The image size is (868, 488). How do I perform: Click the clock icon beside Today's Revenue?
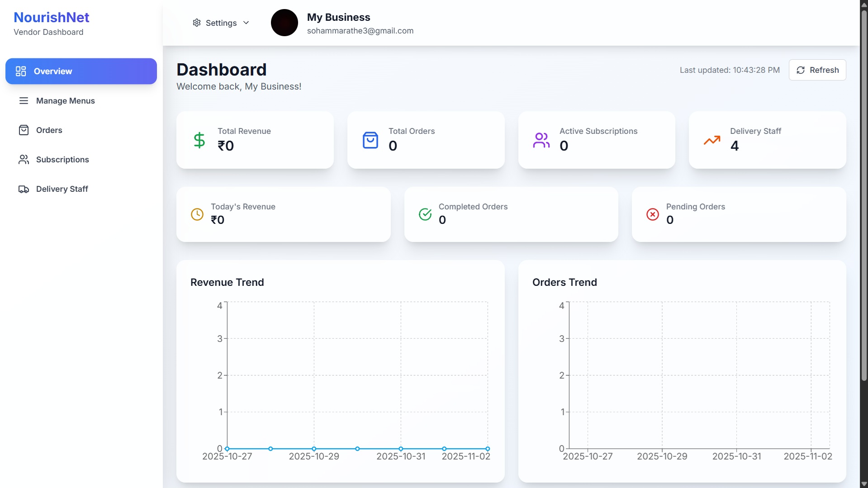click(197, 214)
